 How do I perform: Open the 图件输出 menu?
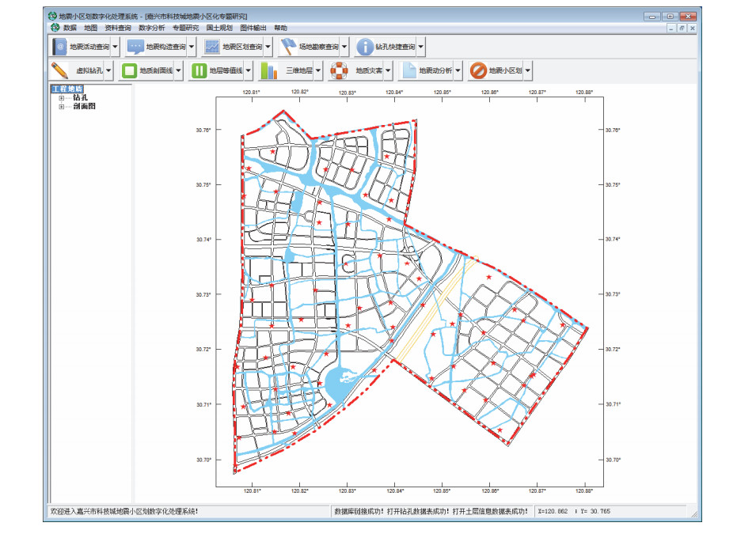[x=253, y=28]
